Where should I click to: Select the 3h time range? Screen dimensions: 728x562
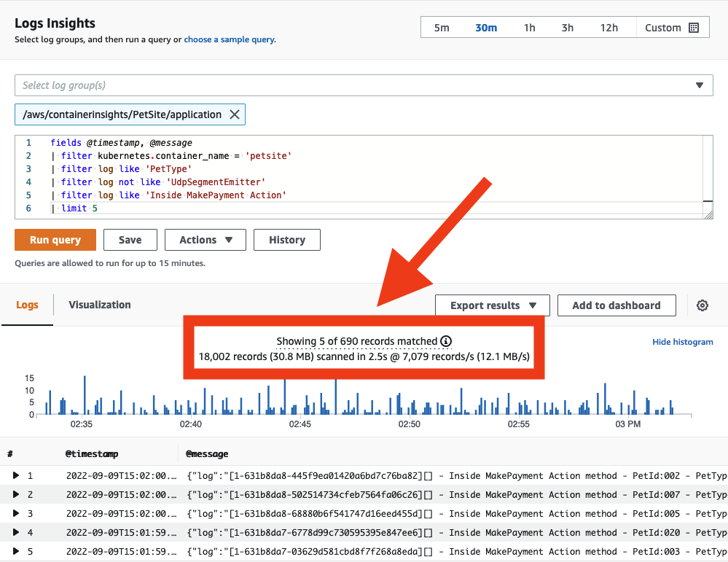(x=568, y=28)
